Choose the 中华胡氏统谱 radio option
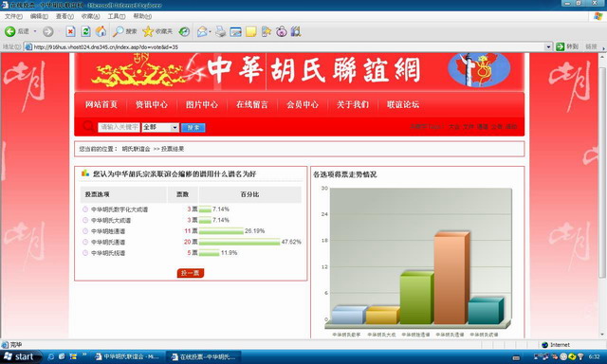607x364 pixels. (85, 252)
